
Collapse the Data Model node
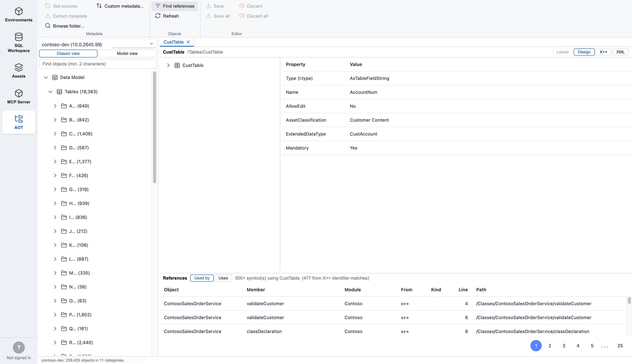pos(46,77)
